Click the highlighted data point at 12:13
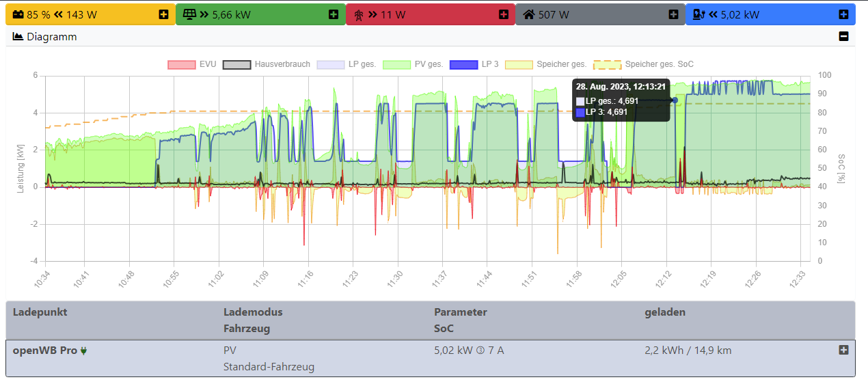This screenshot has height=384, width=868. point(675,100)
